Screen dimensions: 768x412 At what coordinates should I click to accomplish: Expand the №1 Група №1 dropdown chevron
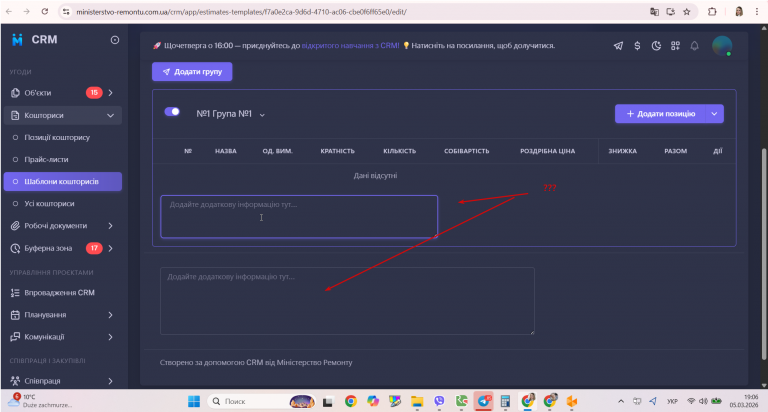pos(262,115)
